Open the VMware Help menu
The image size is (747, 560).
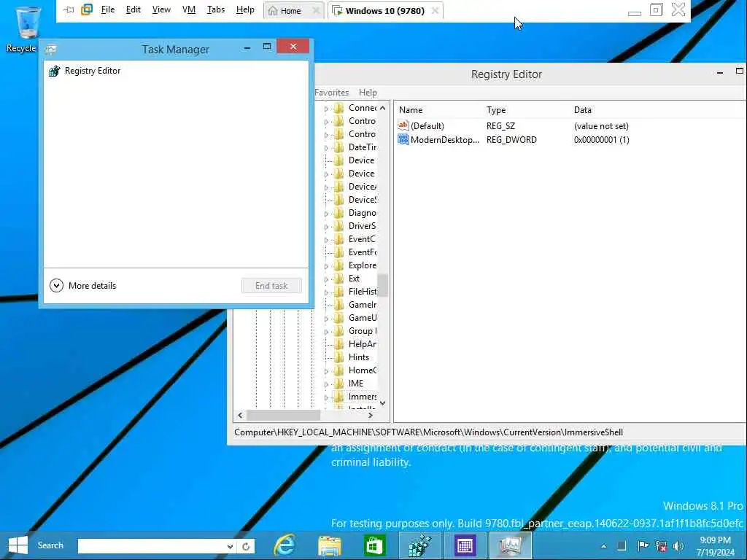click(x=245, y=9)
